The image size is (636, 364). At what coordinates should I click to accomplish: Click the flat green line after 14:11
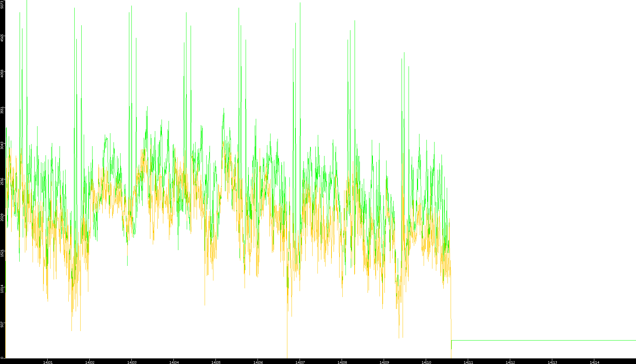coord(543,340)
